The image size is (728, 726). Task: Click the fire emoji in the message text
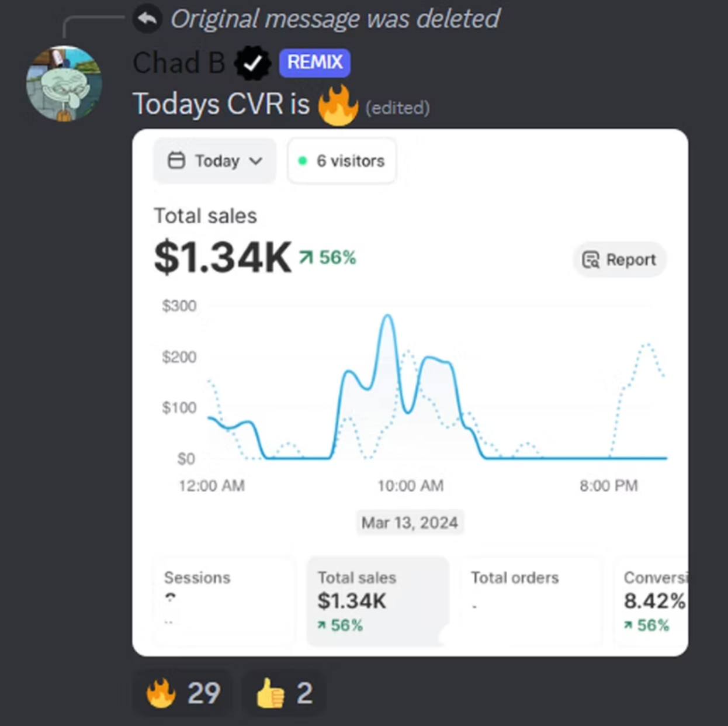click(x=338, y=105)
